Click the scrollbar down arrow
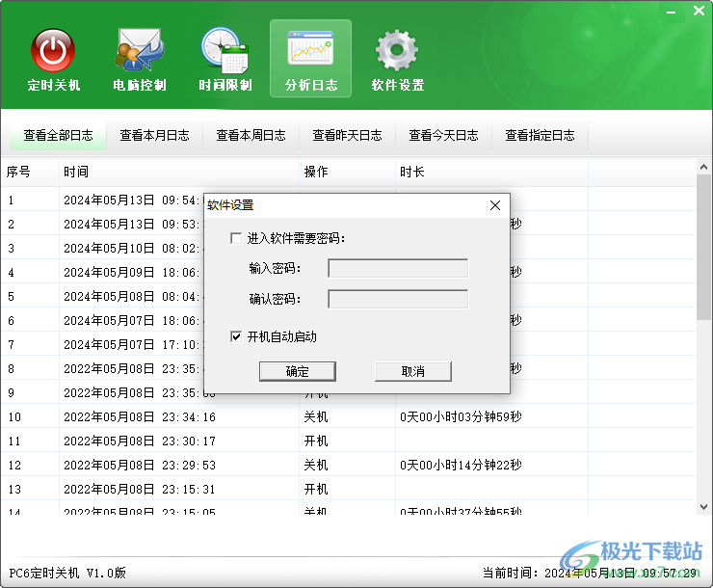This screenshot has width=713, height=588. pos(703,507)
